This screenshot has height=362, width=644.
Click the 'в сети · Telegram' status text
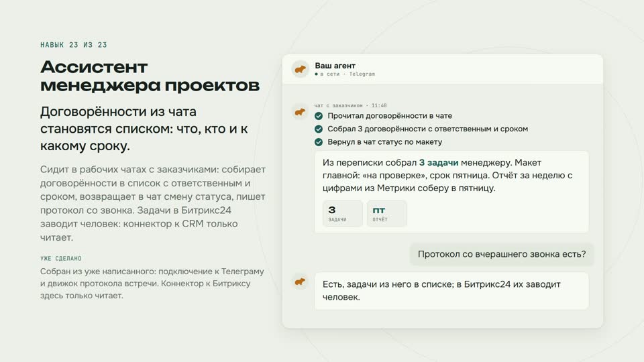tap(347, 74)
